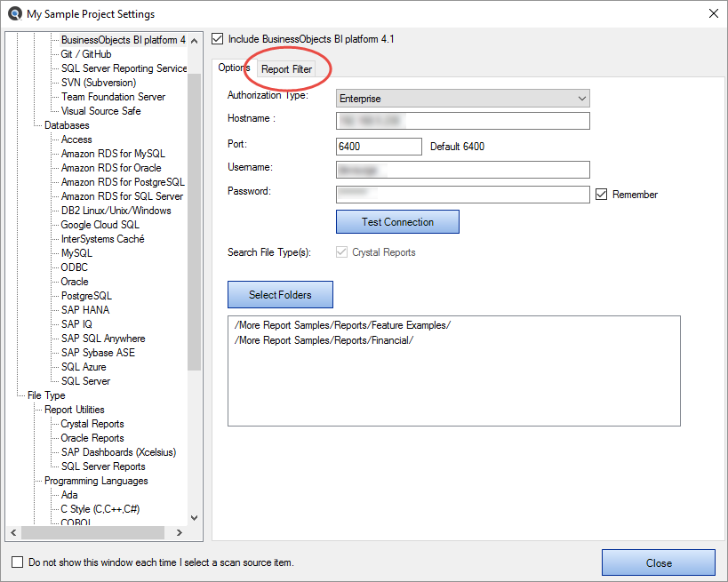Select SQL Server Reporting Service item
This screenshot has width=728, height=582.
point(124,68)
